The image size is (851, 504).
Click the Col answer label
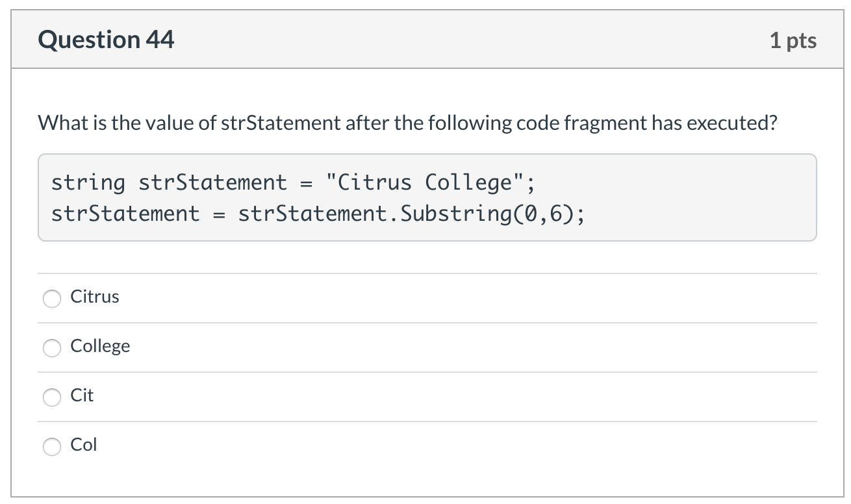pos(83,445)
